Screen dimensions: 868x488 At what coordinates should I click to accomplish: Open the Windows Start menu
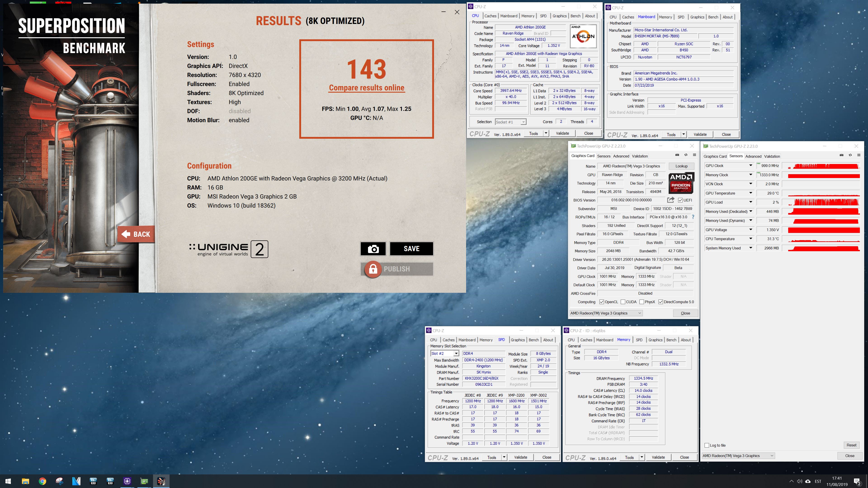coord(8,481)
